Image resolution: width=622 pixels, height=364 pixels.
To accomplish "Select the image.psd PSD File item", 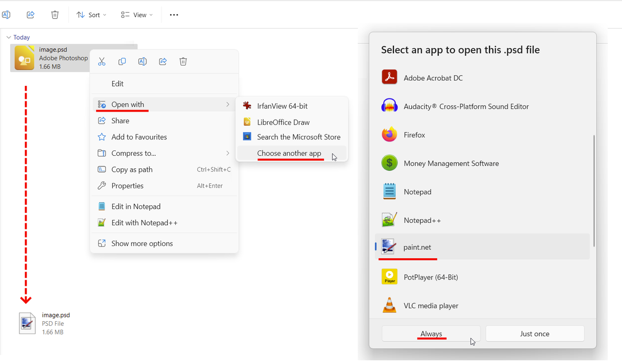I will (45, 323).
